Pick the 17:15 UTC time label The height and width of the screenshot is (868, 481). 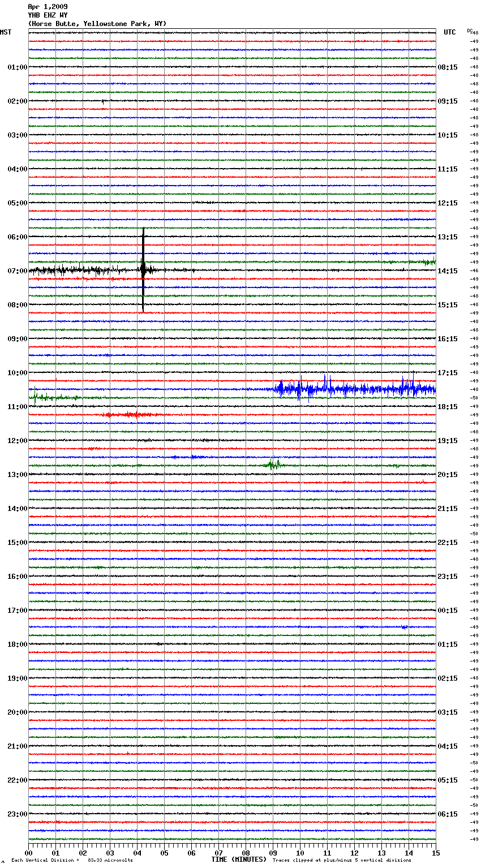[x=448, y=373]
